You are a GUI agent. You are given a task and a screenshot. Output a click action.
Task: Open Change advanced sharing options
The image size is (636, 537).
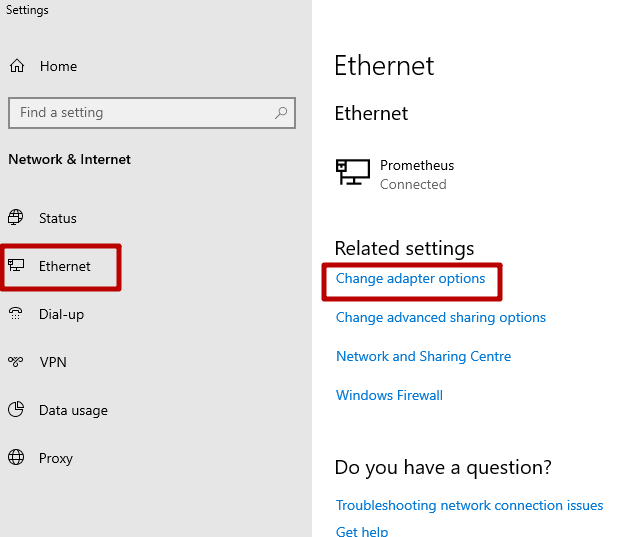(441, 317)
